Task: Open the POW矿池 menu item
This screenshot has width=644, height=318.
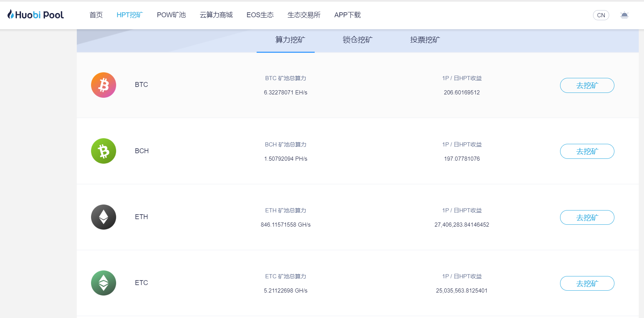Action: [171, 15]
